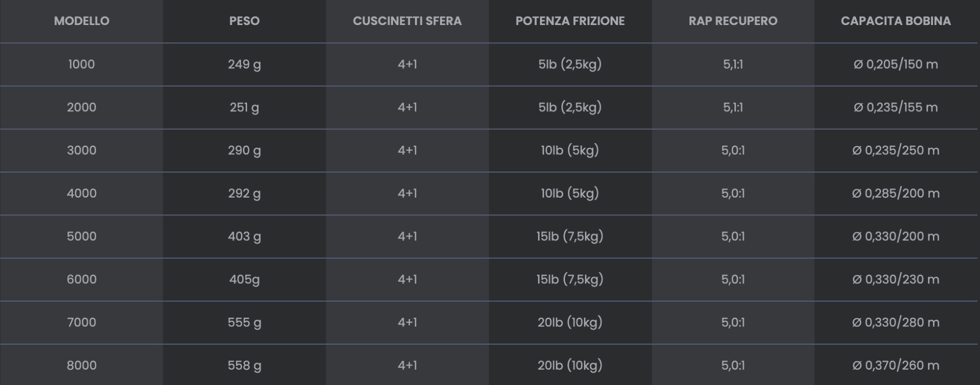Select model 7000 cell
Screen dimensions: 980x385
(82, 322)
